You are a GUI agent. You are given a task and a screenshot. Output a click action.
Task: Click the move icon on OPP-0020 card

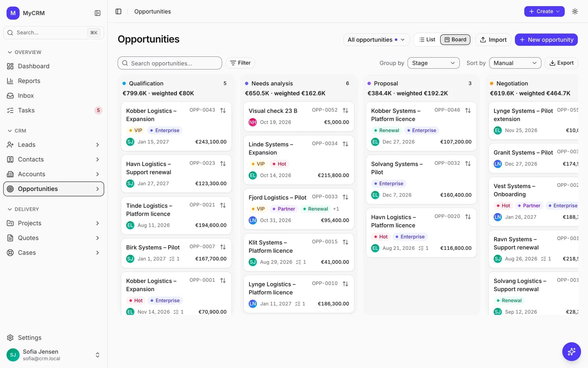click(x=468, y=217)
